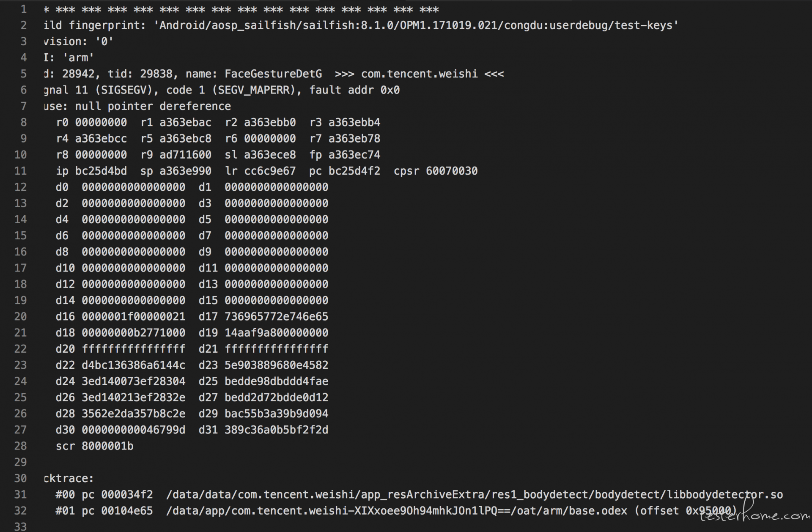Click the d22 d4bc136386a6144c value
The height and width of the screenshot is (532, 812).
(121, 365)
